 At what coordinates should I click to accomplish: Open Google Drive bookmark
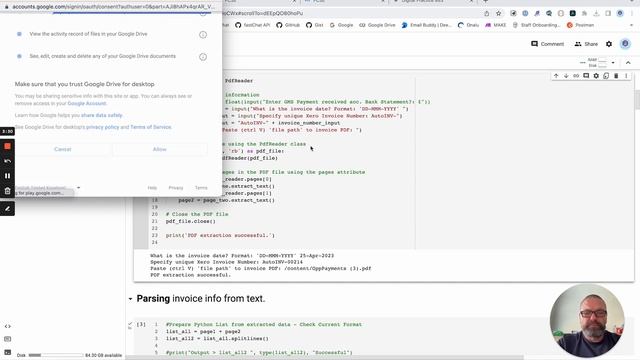pos(377,25)
